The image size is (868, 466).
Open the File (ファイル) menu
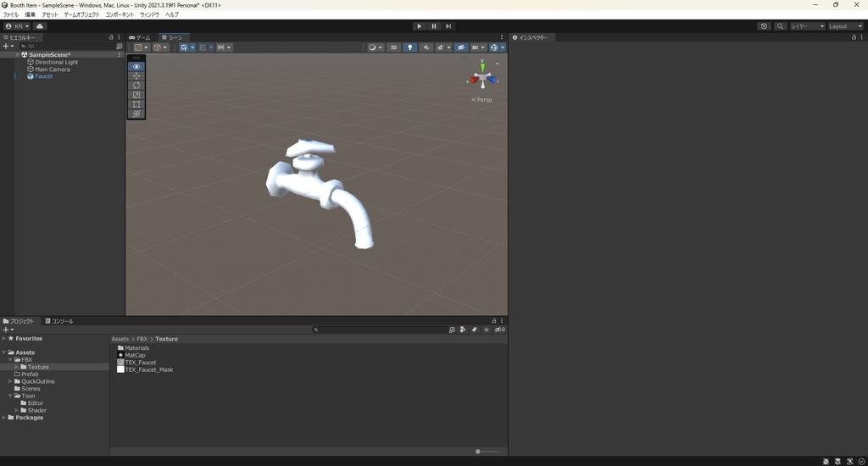coord(10,14)
